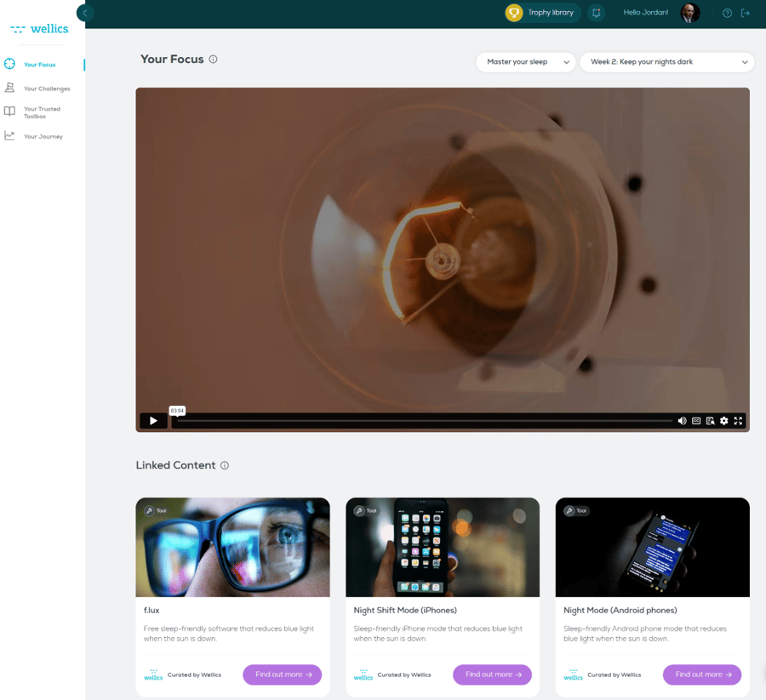Click the info icon beside Linked Content

coord(223,465)
